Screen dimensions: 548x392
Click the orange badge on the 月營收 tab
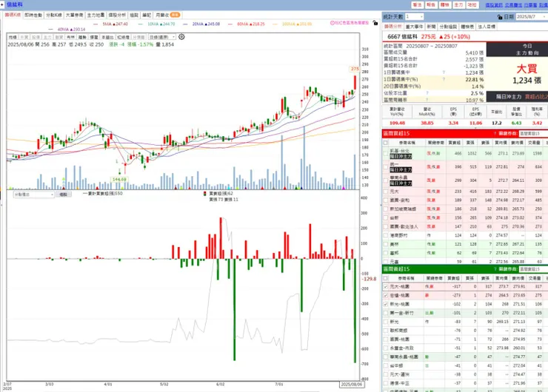pyautogui.click(x=175, y=15)
